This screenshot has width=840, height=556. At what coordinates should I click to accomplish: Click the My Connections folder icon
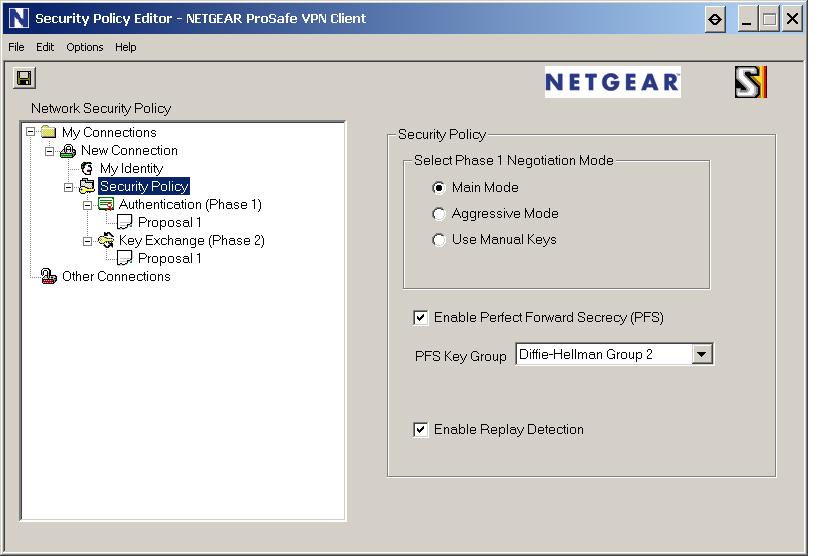coord(49,132)
